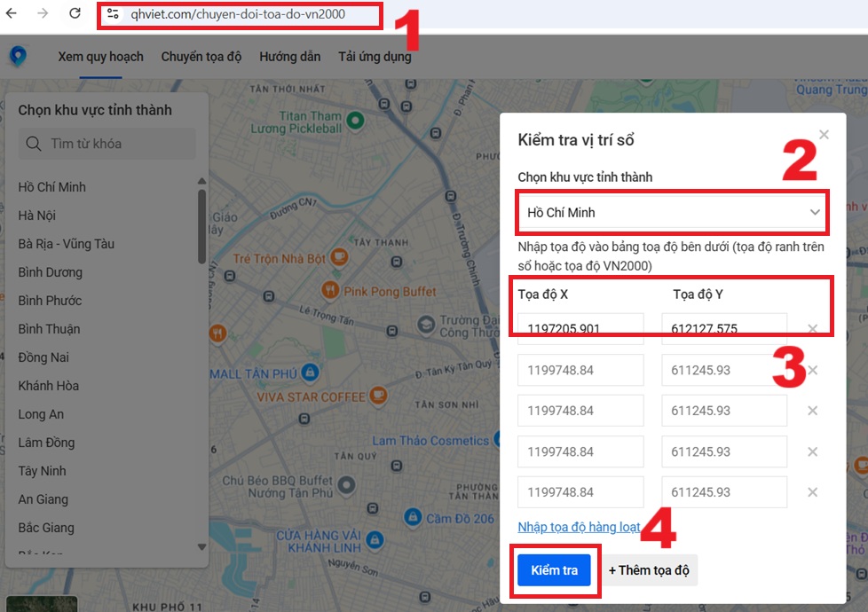Select Hồ Chí Minh in province list

click(52, 187)
